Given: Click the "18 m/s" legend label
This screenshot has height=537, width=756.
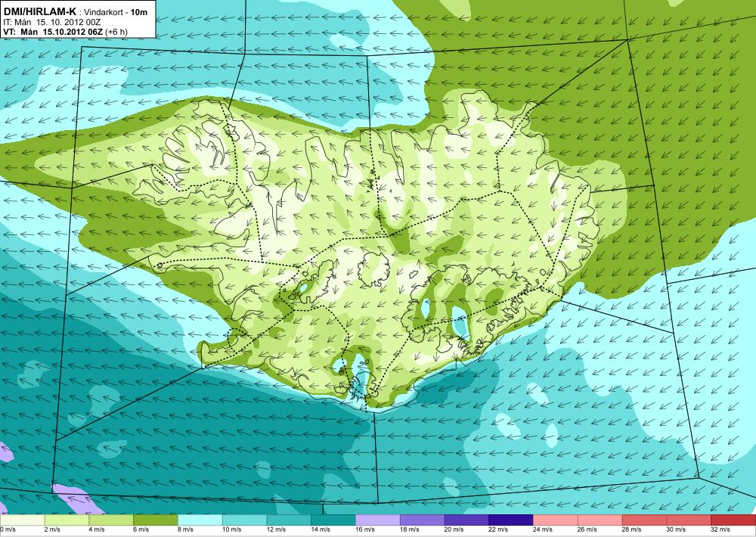Looking at the screenshot, I should [410, 529].
